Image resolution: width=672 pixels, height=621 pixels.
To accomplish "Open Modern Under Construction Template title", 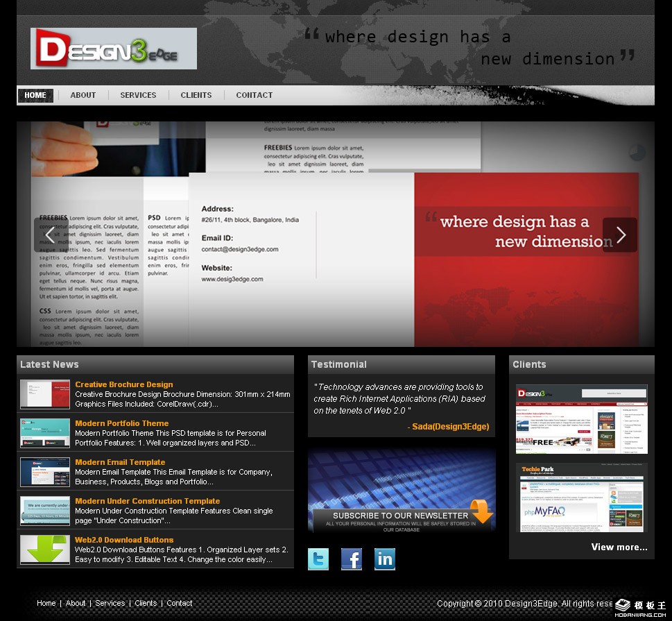I will (148, 501).
